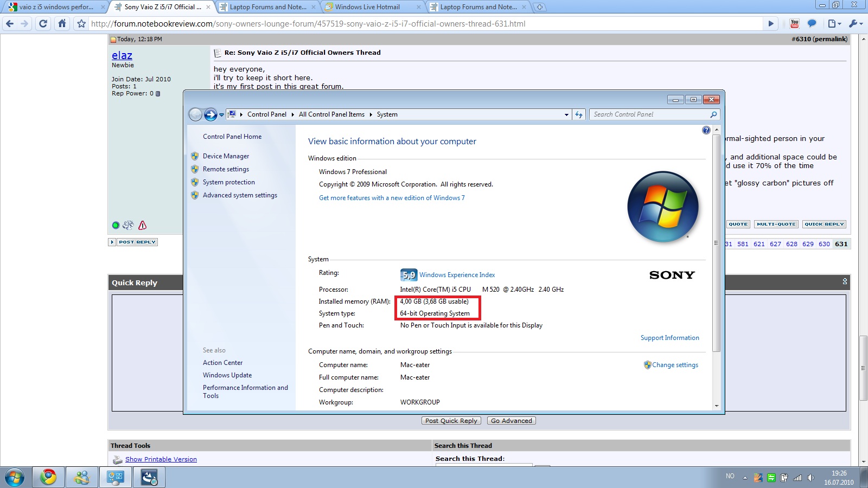868x488 pixels.
Task: Click the Quick Reply button on the post
Action: click(x=825, y=224)
